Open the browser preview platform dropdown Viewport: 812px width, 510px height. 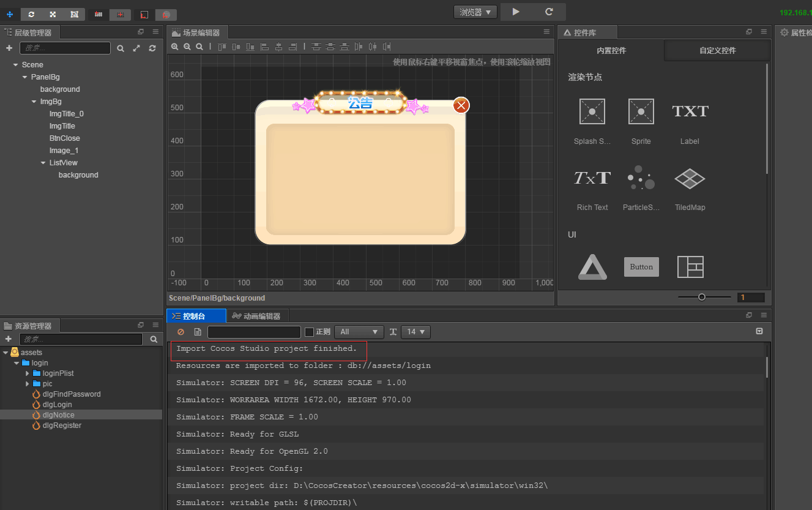[475, 12]
